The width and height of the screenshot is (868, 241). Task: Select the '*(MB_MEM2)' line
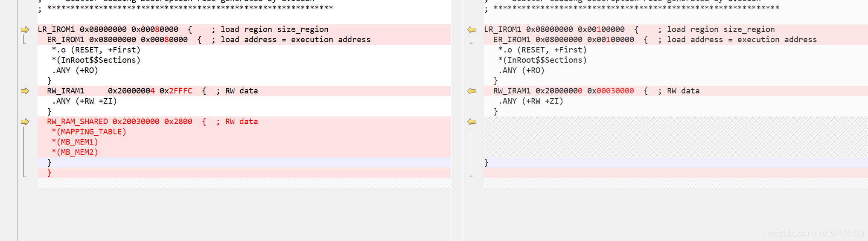click(75, 152)
